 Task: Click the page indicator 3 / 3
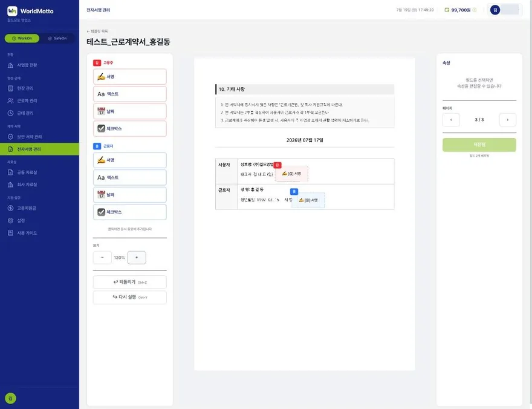[x=479, y=120]
